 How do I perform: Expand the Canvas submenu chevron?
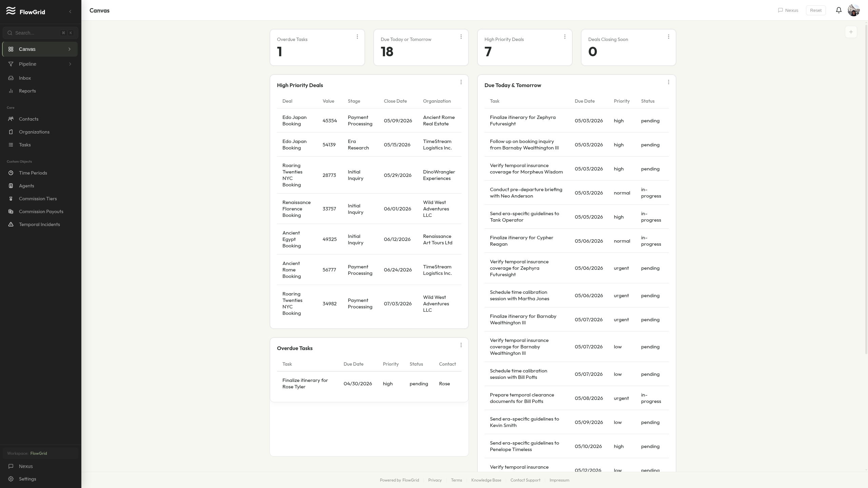coord(70,49)
